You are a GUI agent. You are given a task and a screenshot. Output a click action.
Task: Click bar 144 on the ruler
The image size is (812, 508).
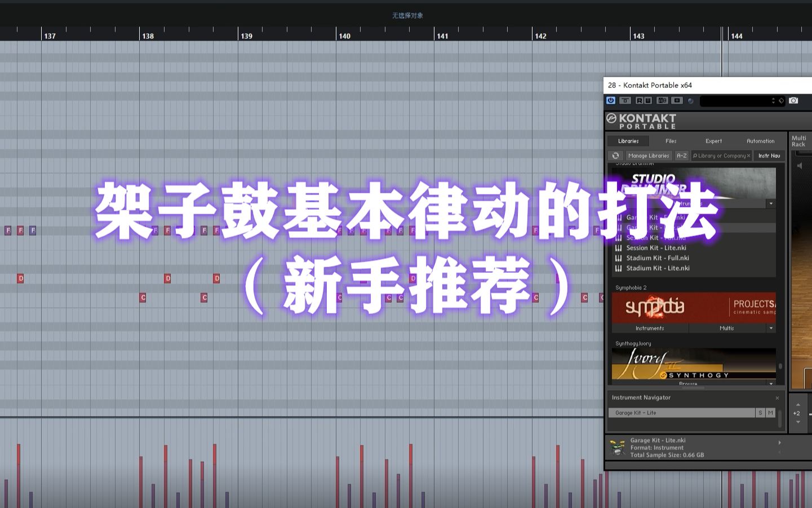click(x=736, y=36)
